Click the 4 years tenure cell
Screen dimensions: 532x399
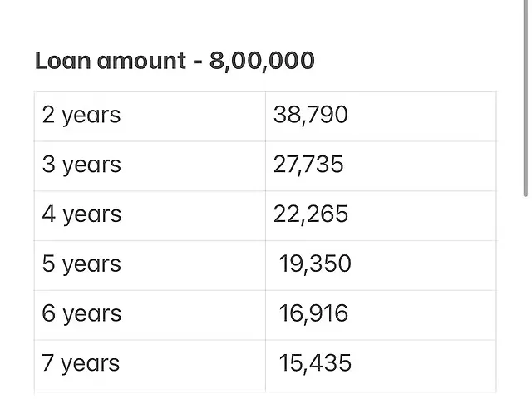150,216
